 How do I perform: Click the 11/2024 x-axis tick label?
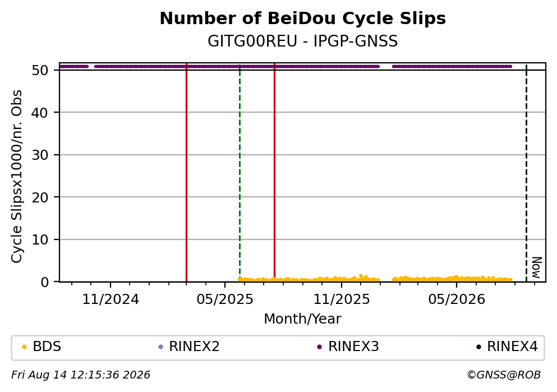(111, 299)
